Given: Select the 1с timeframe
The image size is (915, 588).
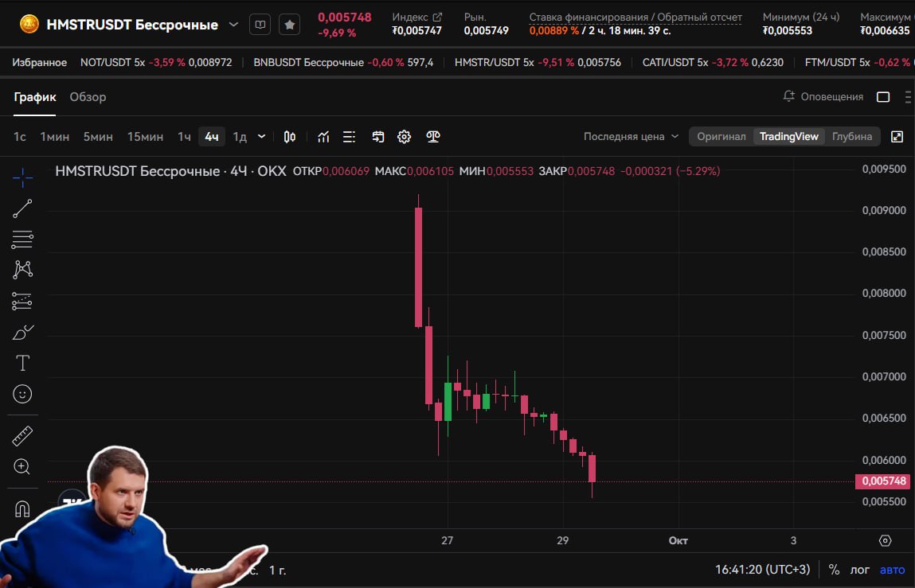Looking at the screenshot, I should [x=20, y=137].
